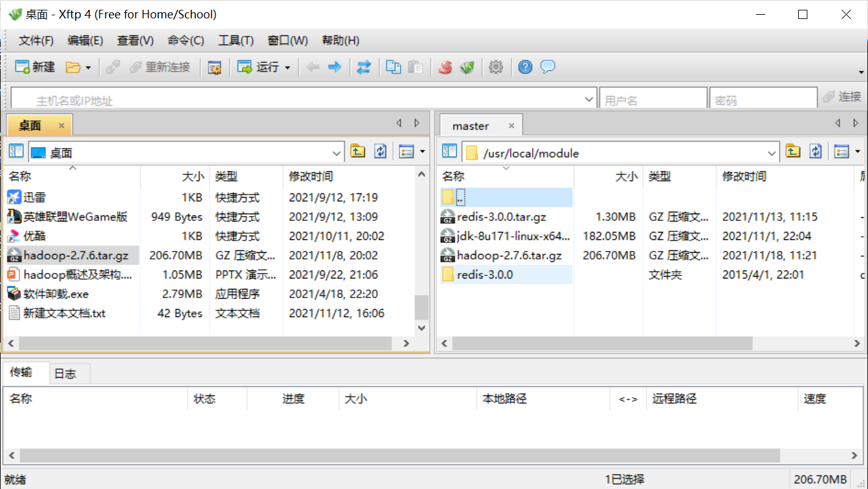Click the disconnect icon left of 重新连接
This screenshot has width=868, height=489.
[113, 67]
